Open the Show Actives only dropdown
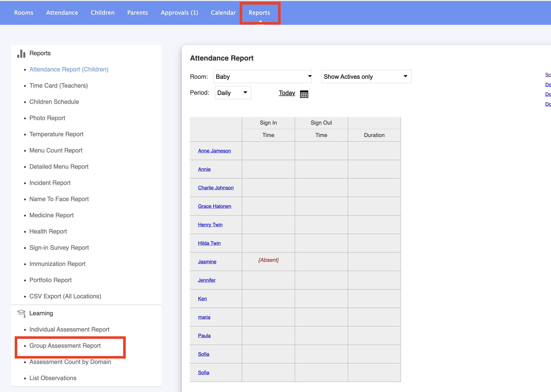Image resolution: width=551 pixels, height=392 pixels. (x=366, y=76)
